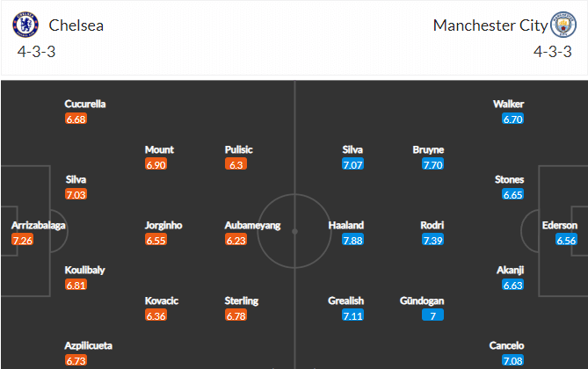Click Gündogan's rating badge showing 7

(x=432, y=315)
